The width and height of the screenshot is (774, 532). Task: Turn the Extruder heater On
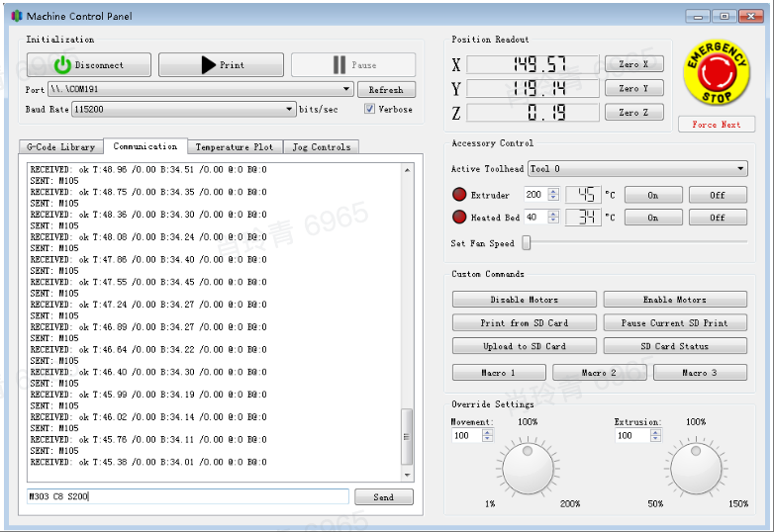tap(652, 195)
